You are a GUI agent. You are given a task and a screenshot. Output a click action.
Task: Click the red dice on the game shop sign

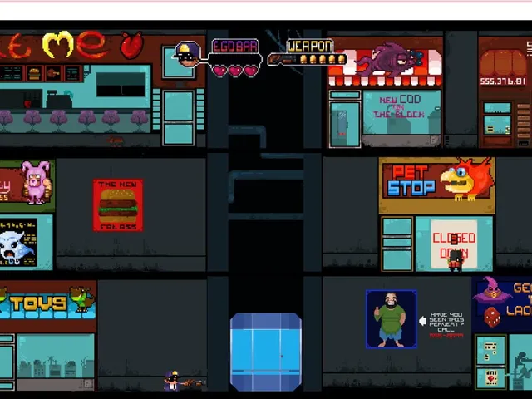coord(492,317)
